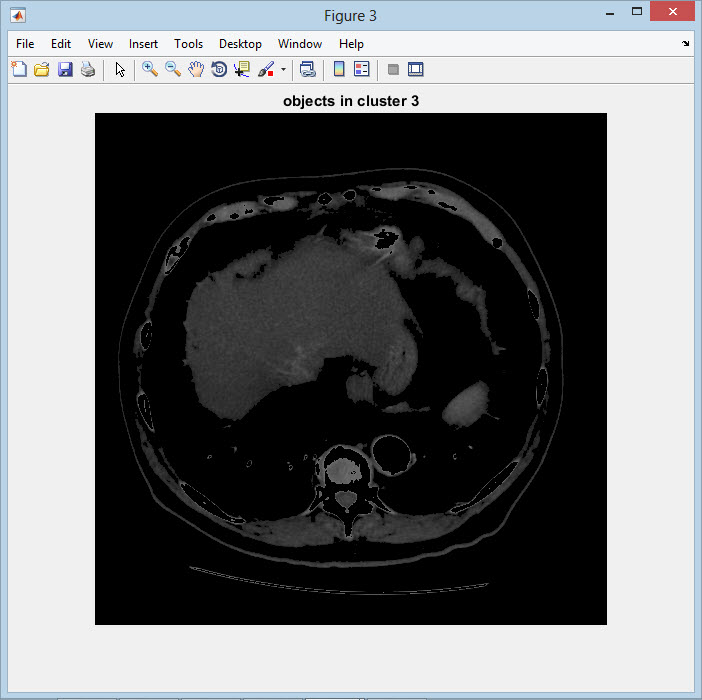Insert a legend from the toolbar
The image size is (702, 700).
tap(362, 69)
